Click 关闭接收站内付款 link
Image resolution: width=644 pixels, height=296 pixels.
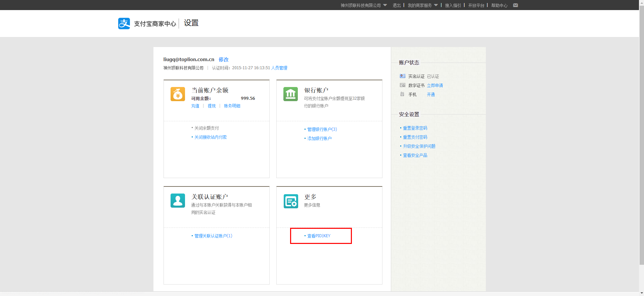211,137
